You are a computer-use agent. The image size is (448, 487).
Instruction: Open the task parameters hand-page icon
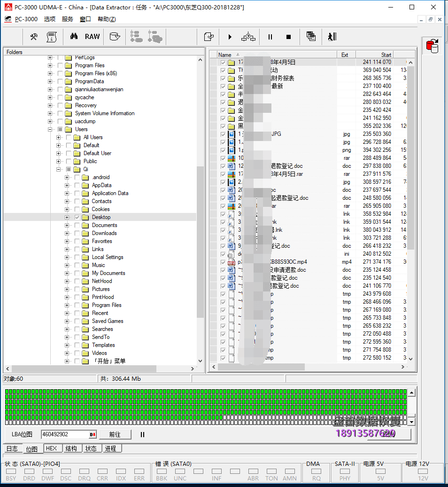[x=209, y=37]
